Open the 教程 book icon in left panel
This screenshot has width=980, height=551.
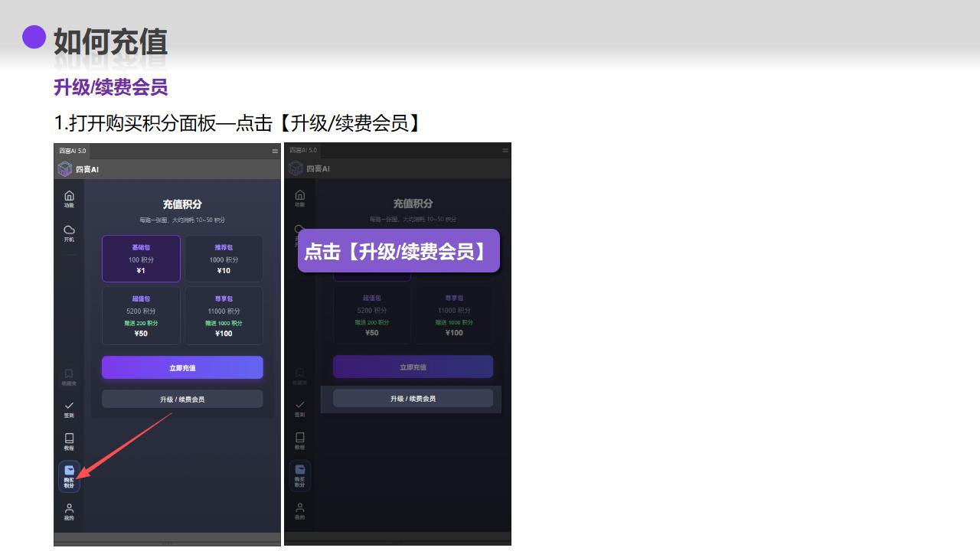[x=69, y=441]
